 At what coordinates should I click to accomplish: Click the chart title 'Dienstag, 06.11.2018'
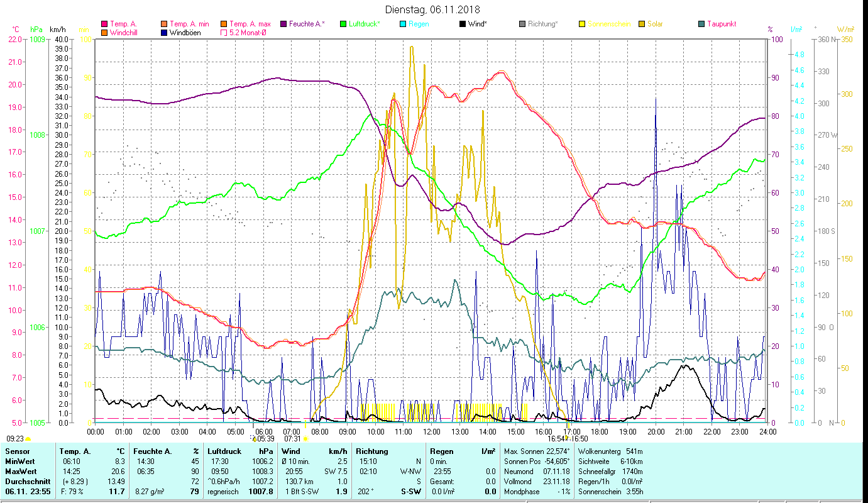[434, 9]
